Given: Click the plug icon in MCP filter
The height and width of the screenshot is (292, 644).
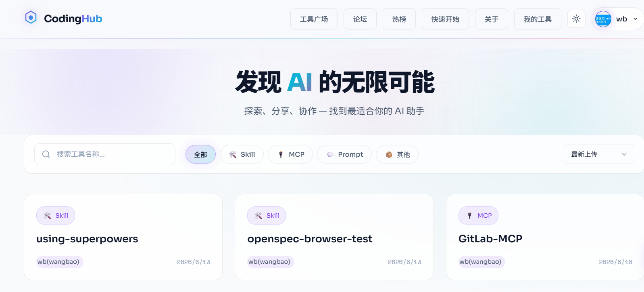Looking at the screenshot, I should [x=281, y=154].
